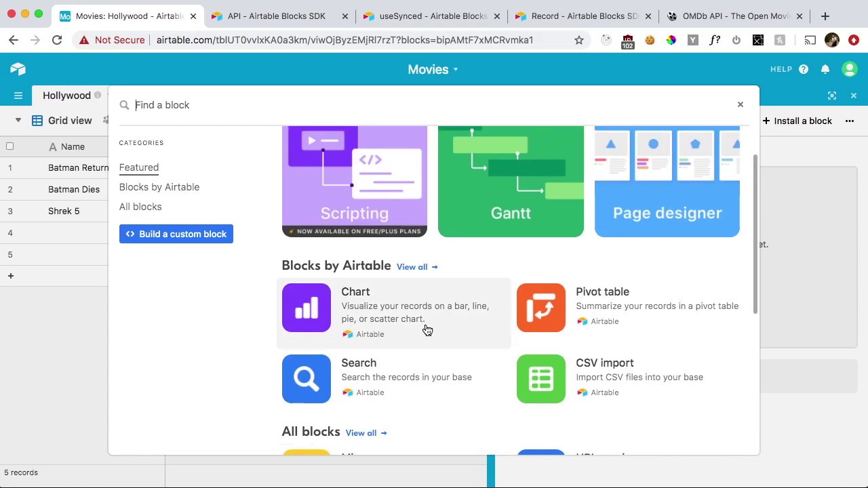Expand the views list arrow
This screenshot has width=868, height=488.
(18, 121)
